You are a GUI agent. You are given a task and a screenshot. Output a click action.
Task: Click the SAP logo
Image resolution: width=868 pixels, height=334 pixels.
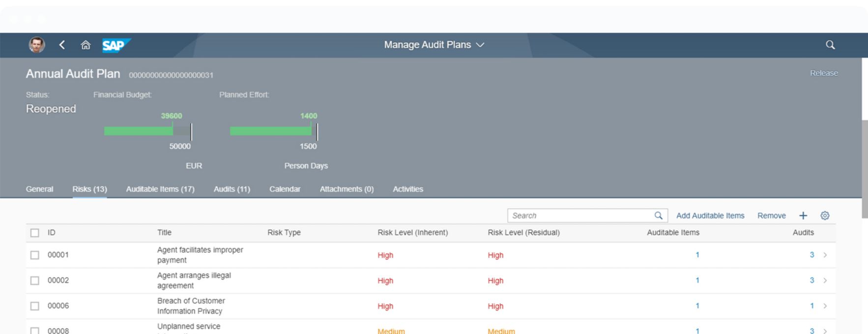click(x=115, y=45)
